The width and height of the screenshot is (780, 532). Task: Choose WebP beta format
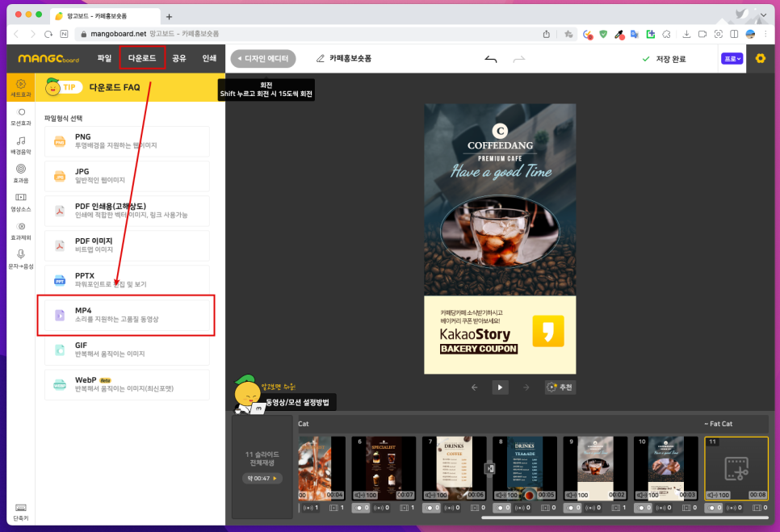point(127,385)
